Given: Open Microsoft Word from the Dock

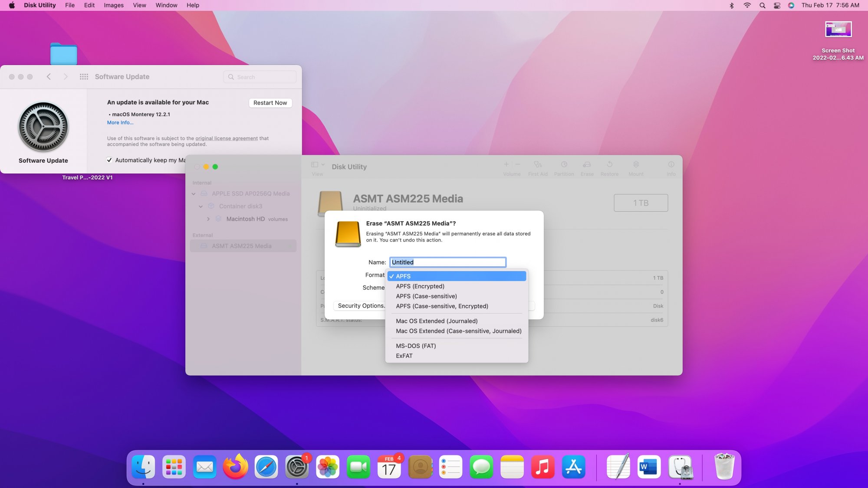Looking at the screenshot, I should [649, 467].
